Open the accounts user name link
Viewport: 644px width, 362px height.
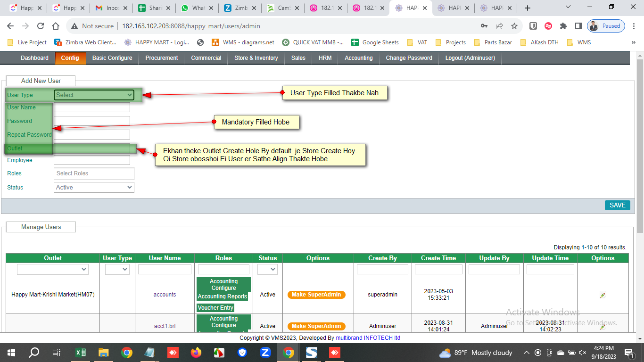pyautogui.click(x=165, y=295)
